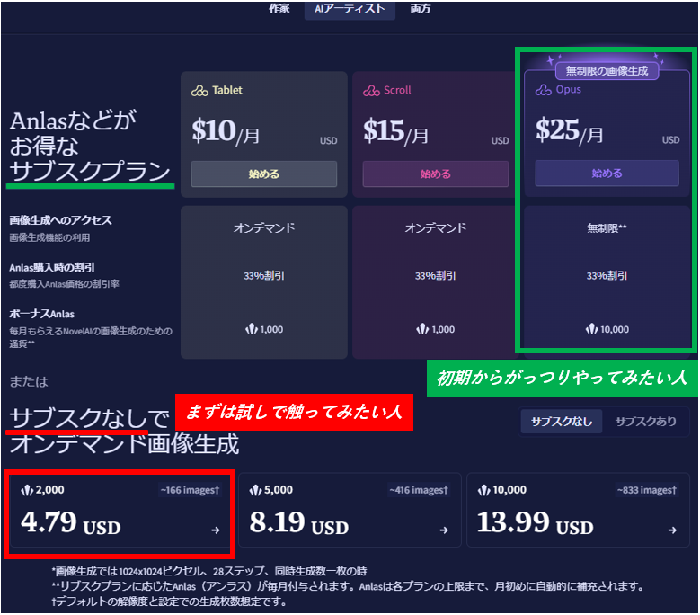Click the Scroll plan logo icon

[x=371, y=91]
